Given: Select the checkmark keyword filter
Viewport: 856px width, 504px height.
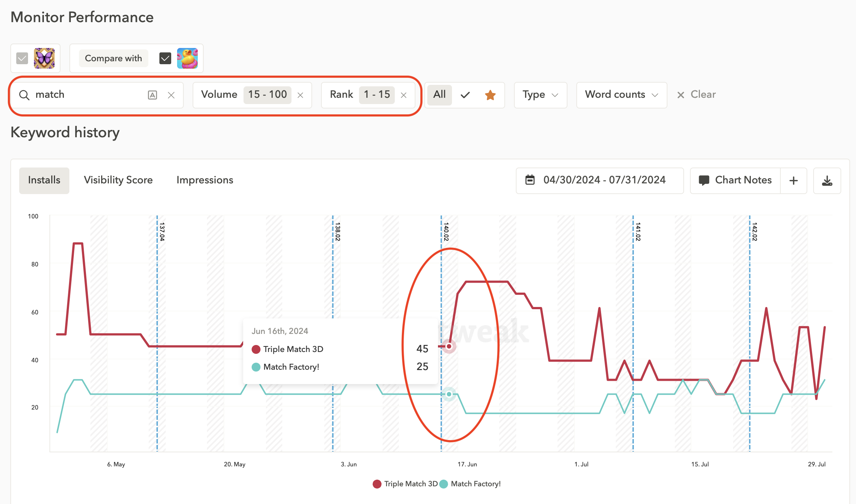Looking at the screenshot, I should (x=465, y=95).
